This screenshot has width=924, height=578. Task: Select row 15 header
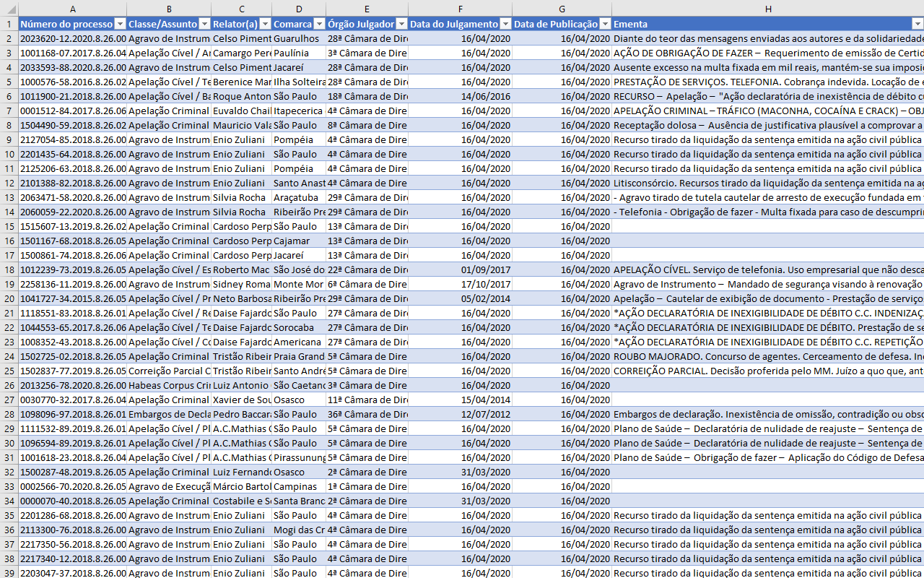pyautogui.click(x=9, y=226)
